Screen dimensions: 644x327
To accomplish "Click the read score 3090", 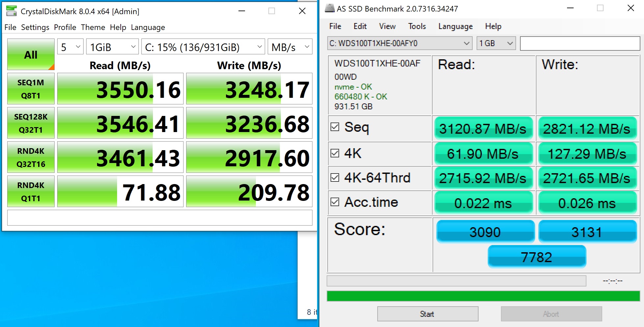I will (485, 232).
